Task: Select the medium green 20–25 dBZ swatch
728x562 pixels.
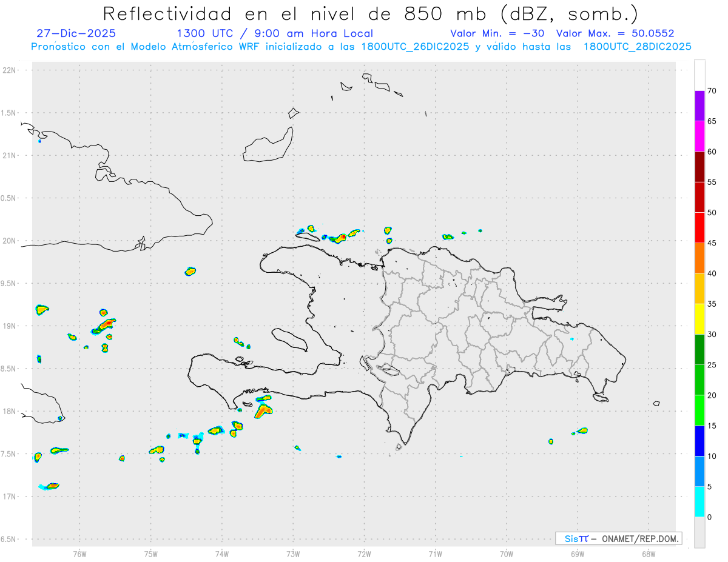Action: point(699,380)
